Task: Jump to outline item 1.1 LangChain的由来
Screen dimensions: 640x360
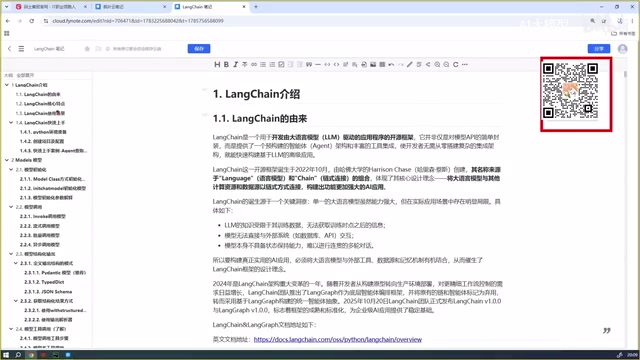Action: [38, 94]
